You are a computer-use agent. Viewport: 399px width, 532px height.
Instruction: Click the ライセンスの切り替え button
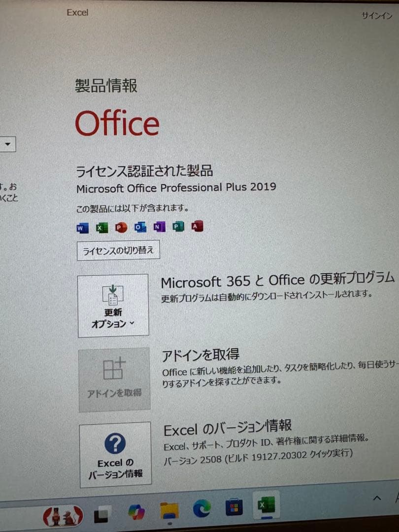pyautogui.click(x=118, y=250)
